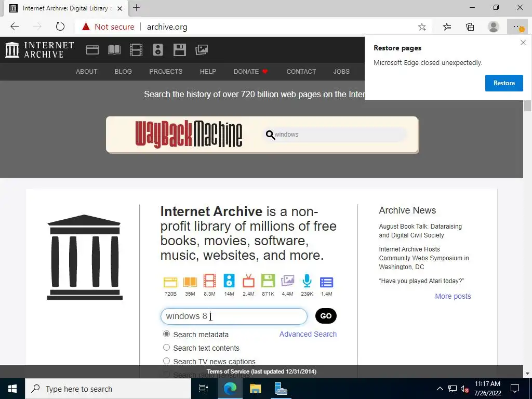Viewport: 532px width, 399px height.
Task: Open the 239K concerts microphone icon
Action: tap(307, 281)
